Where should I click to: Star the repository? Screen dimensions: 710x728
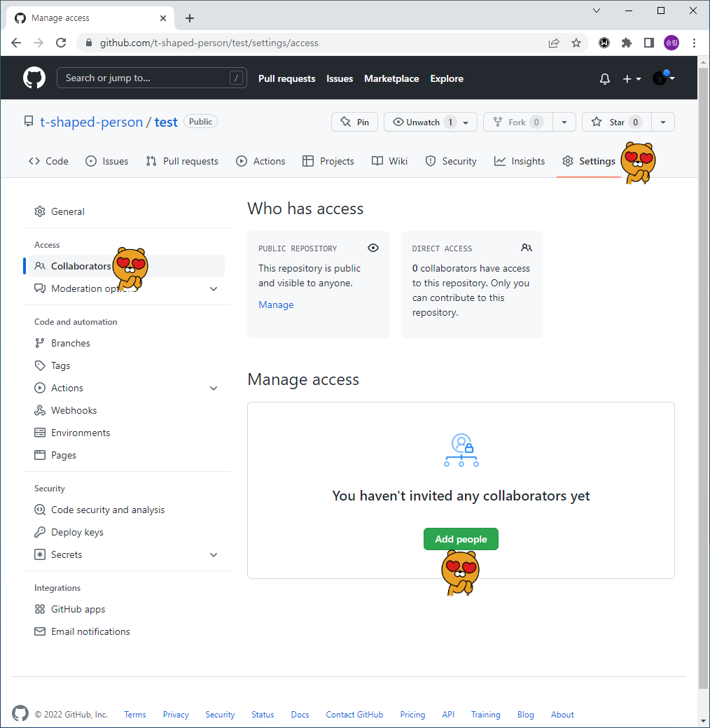(x=616, y=122)
